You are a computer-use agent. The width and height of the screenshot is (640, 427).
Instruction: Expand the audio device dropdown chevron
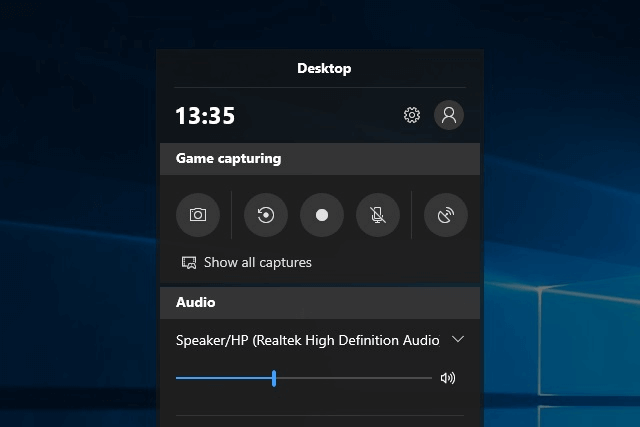(458, 339)
